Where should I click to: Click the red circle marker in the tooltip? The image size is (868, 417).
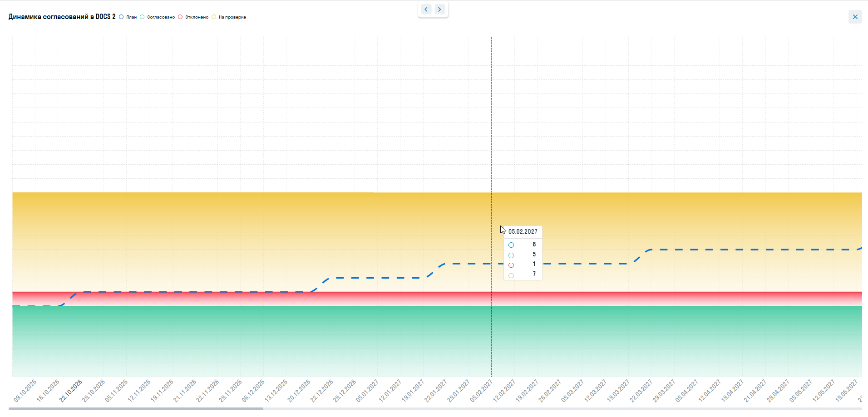tap(511, 265)
